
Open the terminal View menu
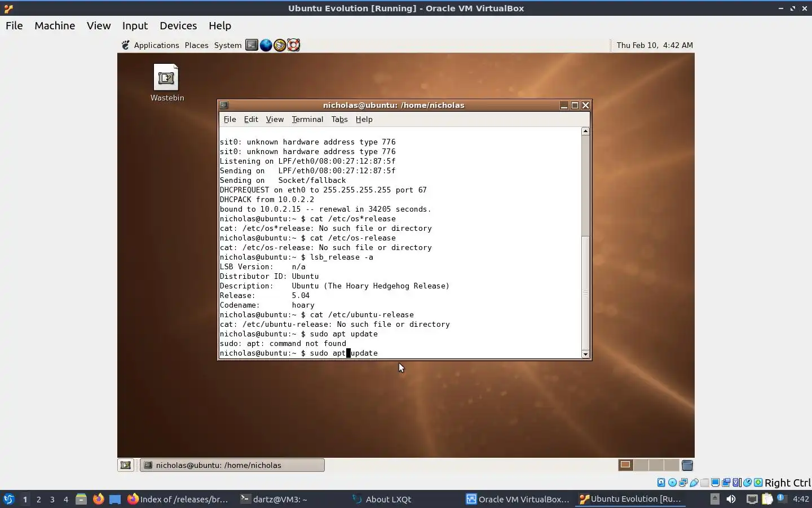click(x=275, y=119)
